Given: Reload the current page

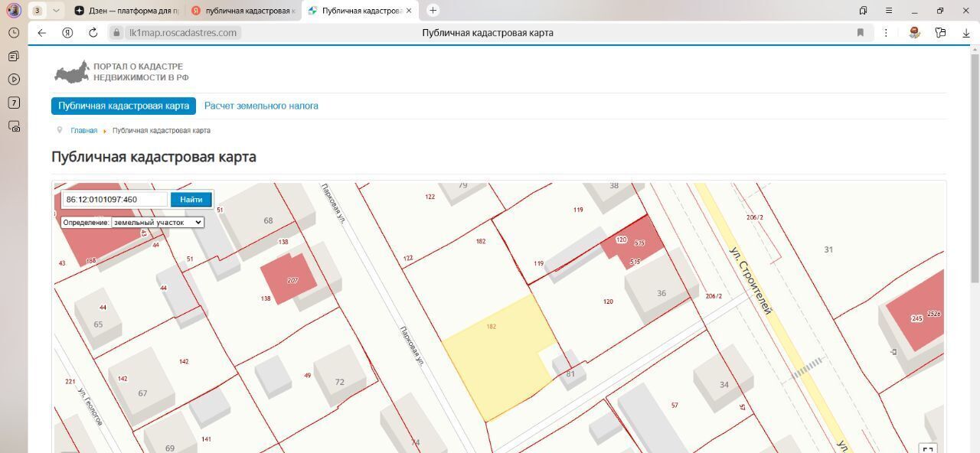Looking at the screenshot, I should 93,33.
